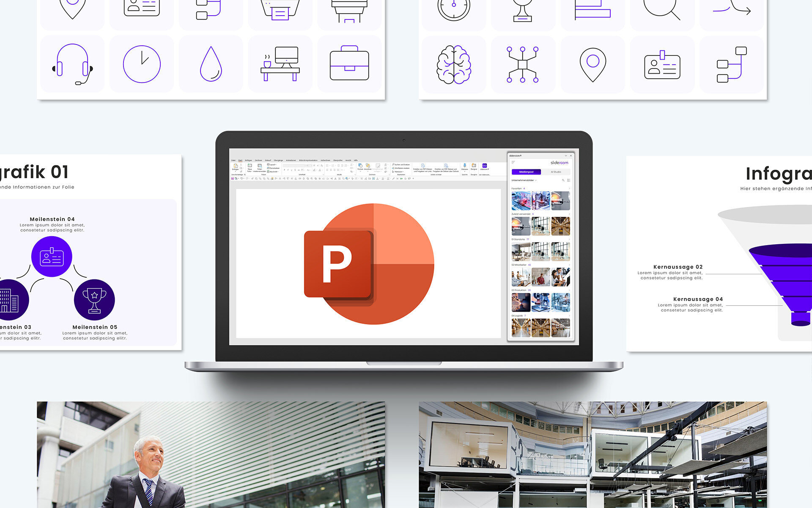
Task: Click the search icon in slideroom panel
Action: 563,180
